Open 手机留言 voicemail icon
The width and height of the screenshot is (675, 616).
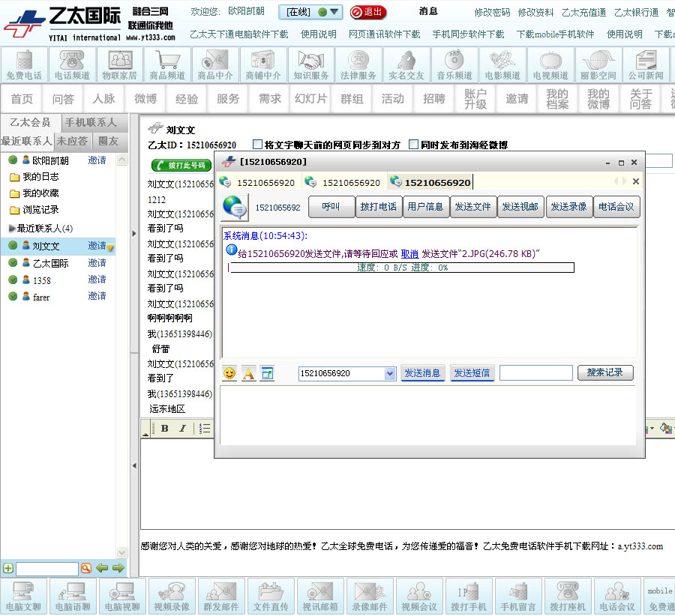518,596
